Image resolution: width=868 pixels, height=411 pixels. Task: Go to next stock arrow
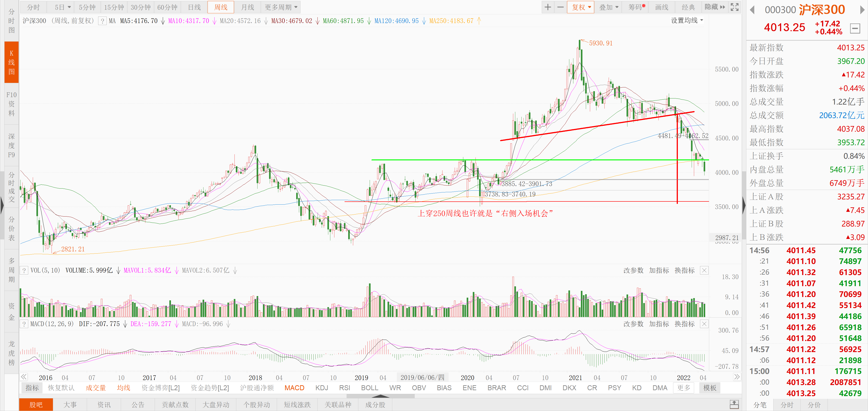pos(862,10)
